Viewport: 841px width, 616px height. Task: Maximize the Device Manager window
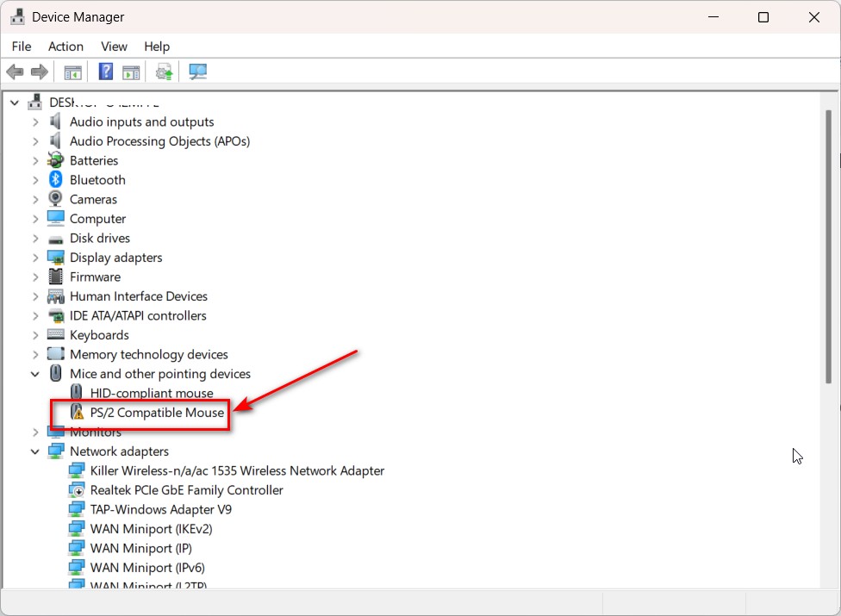[x=763, y=17]
